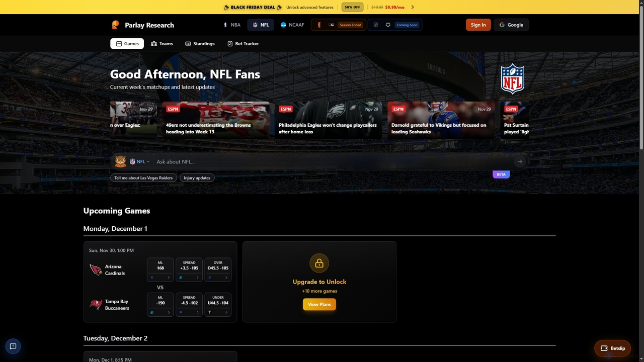The image size is (644, 362).
Task: Click the 'Coming Soon' badge
Action: [x=407, y=25]
